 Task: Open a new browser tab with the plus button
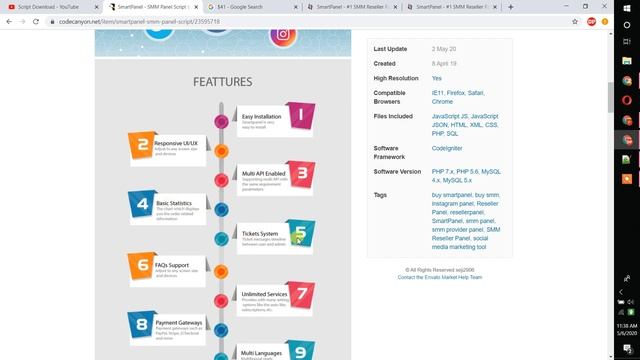point(510,7)
